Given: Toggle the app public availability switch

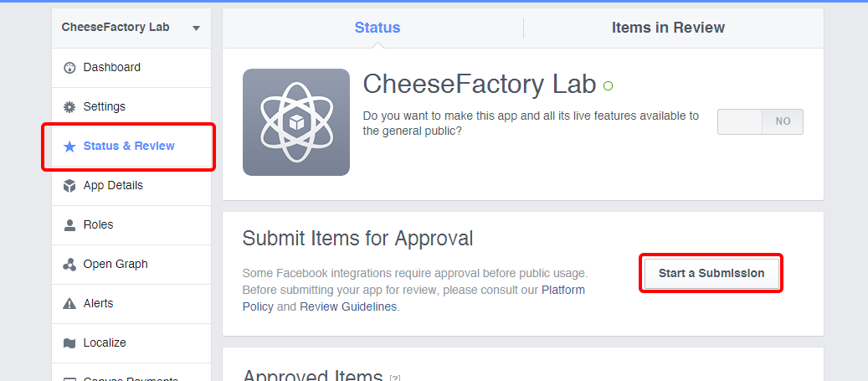Looking at the screenshot, I should pyautogui.click(x=760, y=121).
